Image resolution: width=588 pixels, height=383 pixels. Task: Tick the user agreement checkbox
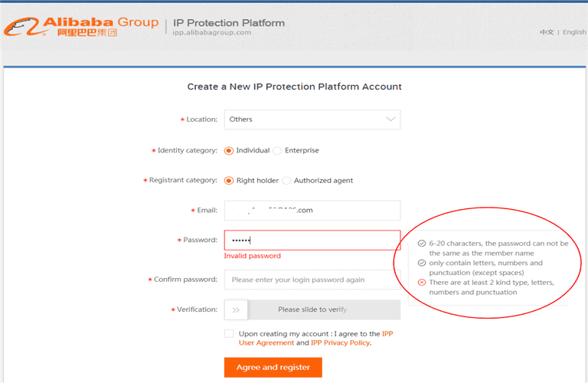point(229,333)
